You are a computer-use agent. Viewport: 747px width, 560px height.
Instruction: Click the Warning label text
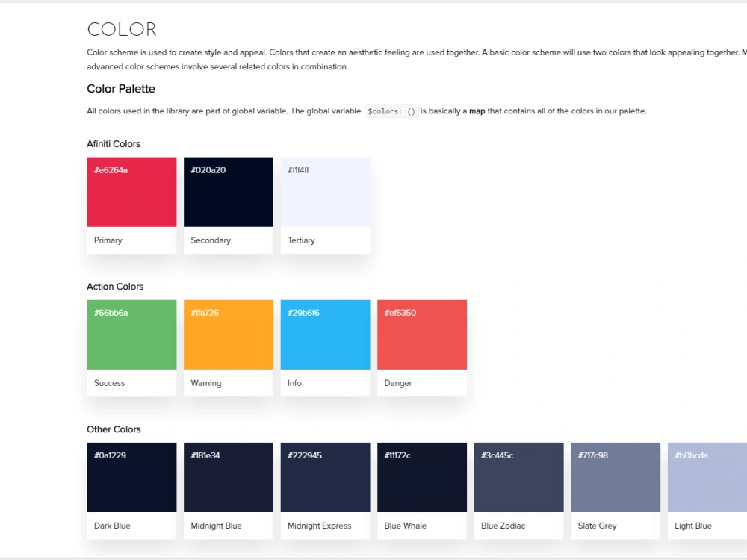[206, 383]
